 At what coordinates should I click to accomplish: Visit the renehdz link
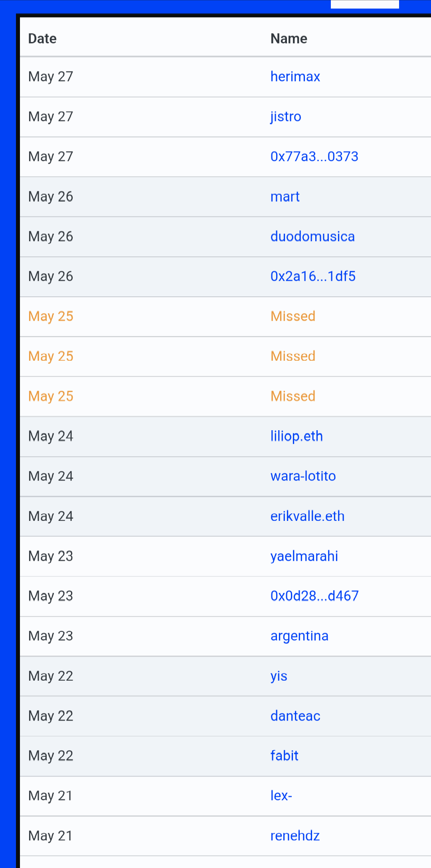(295, 835)
